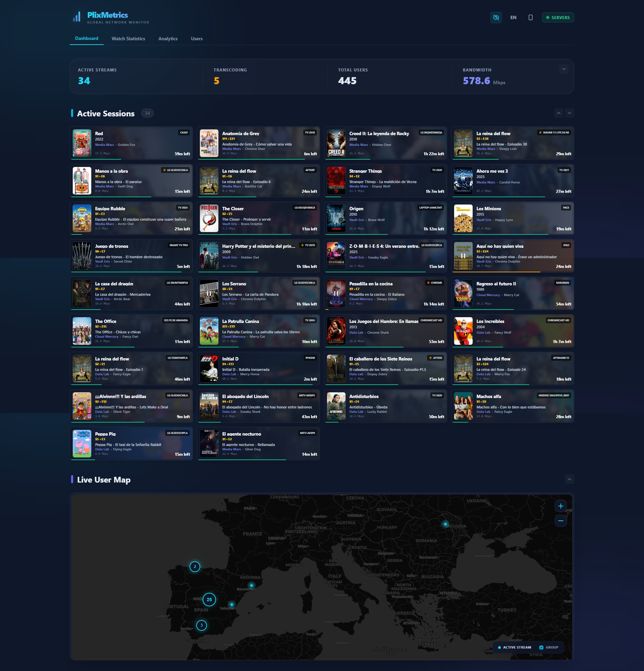Collapse Active Sessions with the up chevron

point(558,113)
